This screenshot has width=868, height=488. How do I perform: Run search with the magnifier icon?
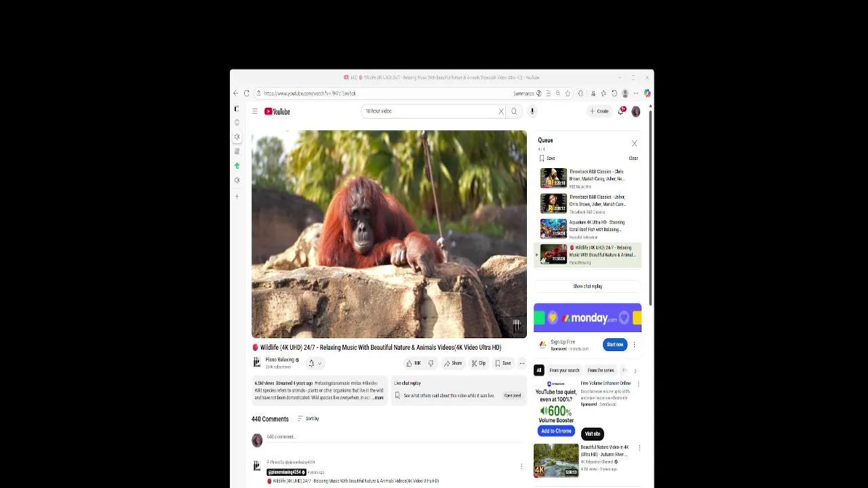(514, 111)
